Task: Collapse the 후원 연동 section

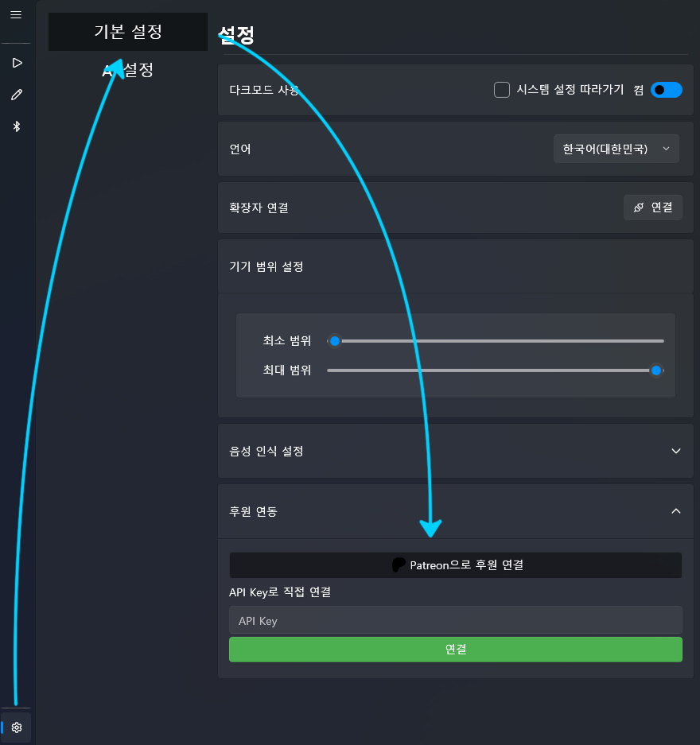Action: pos(675,511)
